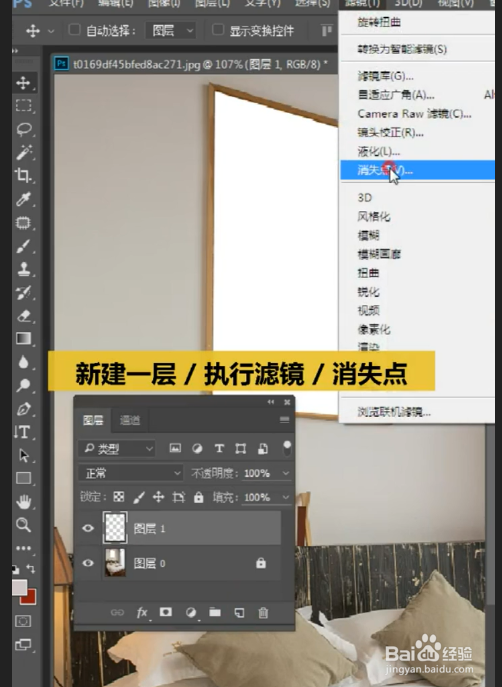Toggle layer filtering switch

point(287,448)
